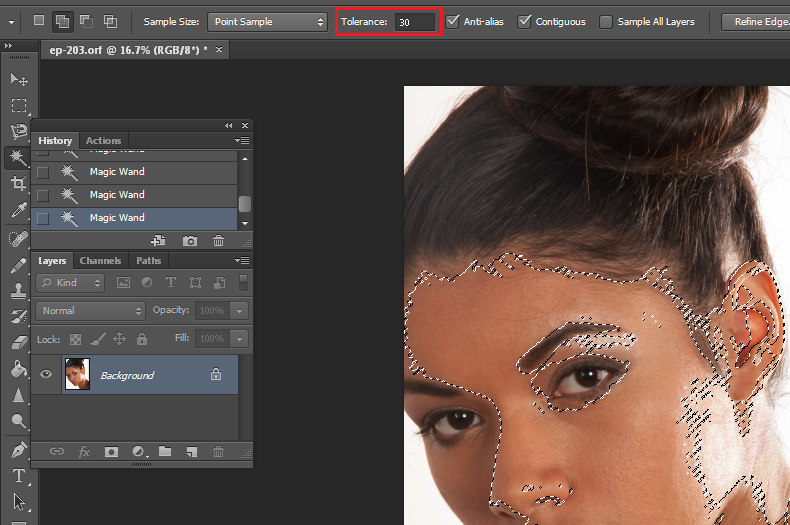Lock transparent pixels icon
This screenshot has height=525, width=790.
tap(75, 339)
